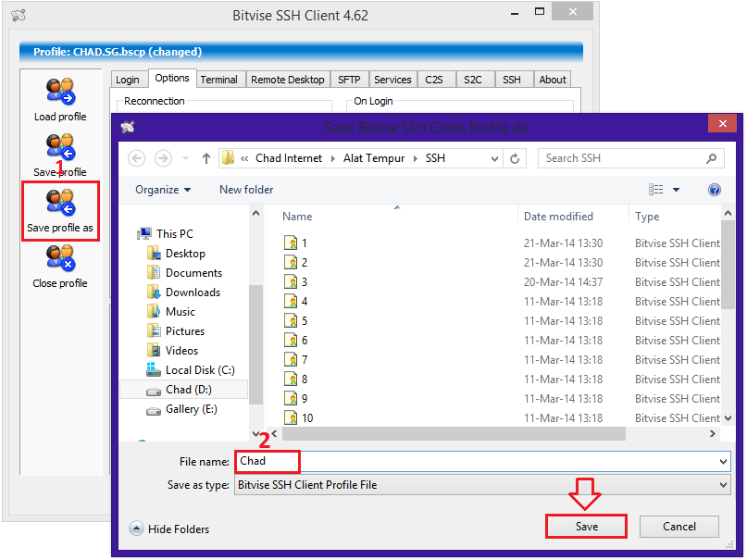Open recent locations dropdown arrow

point(186,158)
